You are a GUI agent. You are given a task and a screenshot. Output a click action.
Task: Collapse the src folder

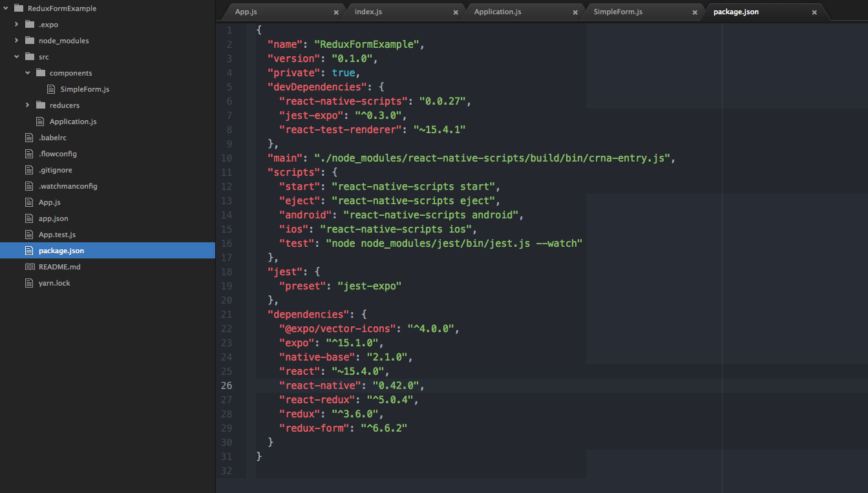[16, 56]
